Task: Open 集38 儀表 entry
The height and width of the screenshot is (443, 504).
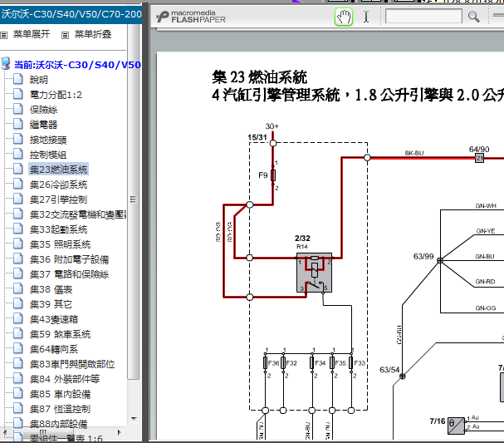Action: (51, 289)
